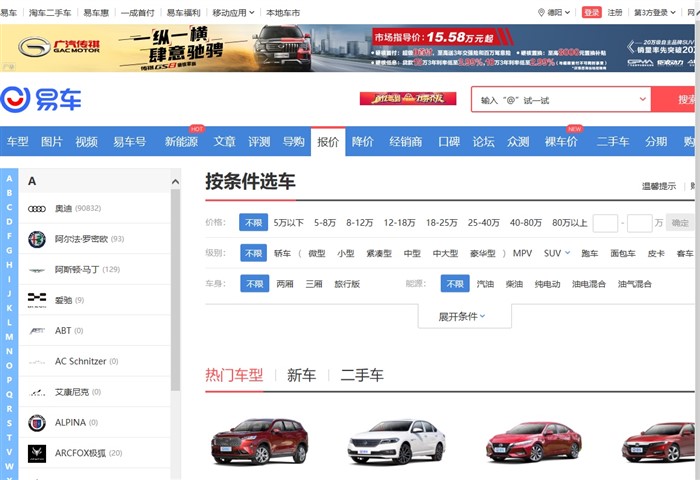Viewport: 700px width, 480px height.
Task: Open the 二手车 navigation tab
Action: tap(612, 142)
